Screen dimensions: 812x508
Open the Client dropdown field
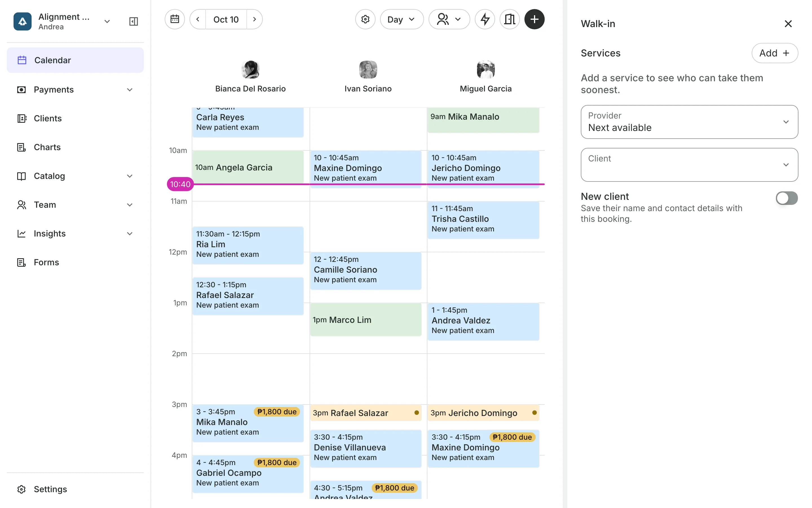pyautogui.click(x=689, y=165)
